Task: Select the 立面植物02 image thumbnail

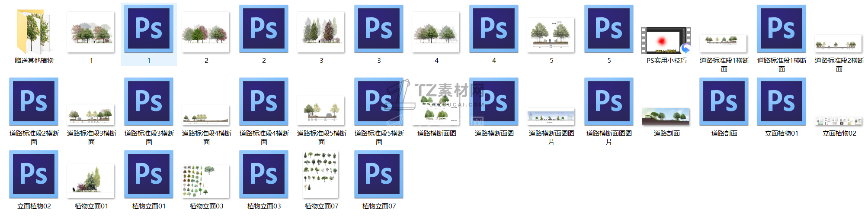Action: click(839, 121)
